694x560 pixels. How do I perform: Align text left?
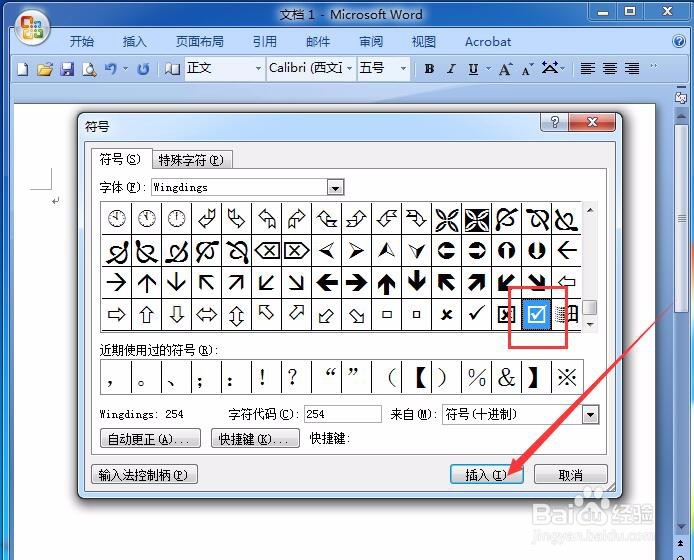[587, 69]
